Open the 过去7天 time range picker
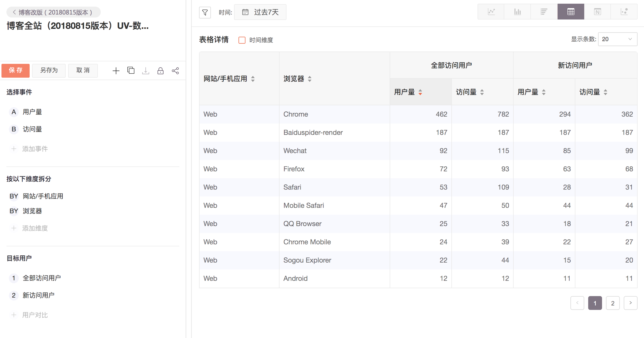The image size is (644, 338). 260,12
